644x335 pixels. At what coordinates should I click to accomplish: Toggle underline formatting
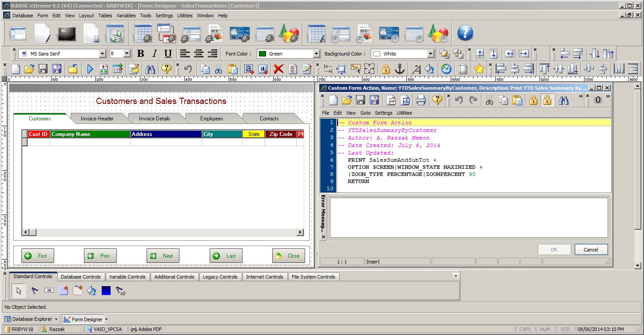click(x=168, y=54)
